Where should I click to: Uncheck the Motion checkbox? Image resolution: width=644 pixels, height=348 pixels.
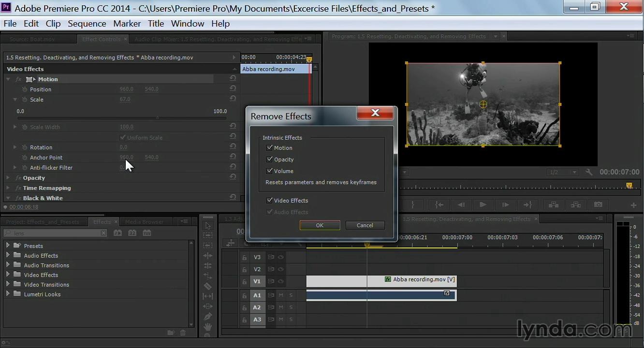(x=270, y=148)
